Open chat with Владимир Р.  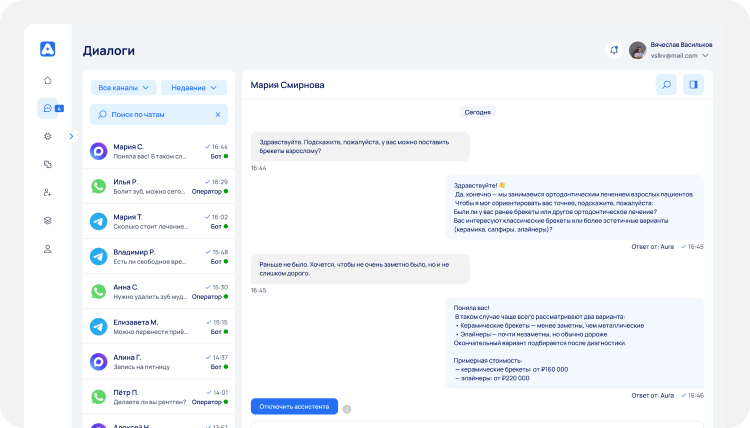(x=159, y=256)
